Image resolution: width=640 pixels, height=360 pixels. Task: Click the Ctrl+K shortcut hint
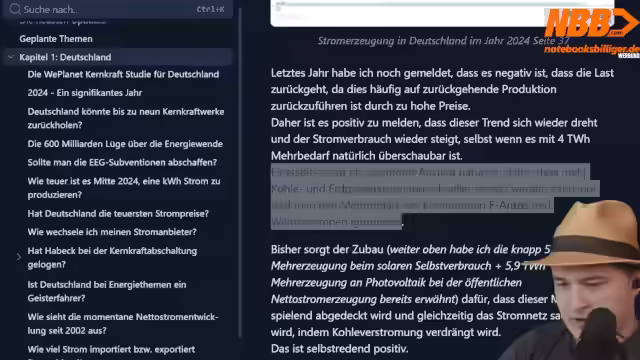(210, 9)
